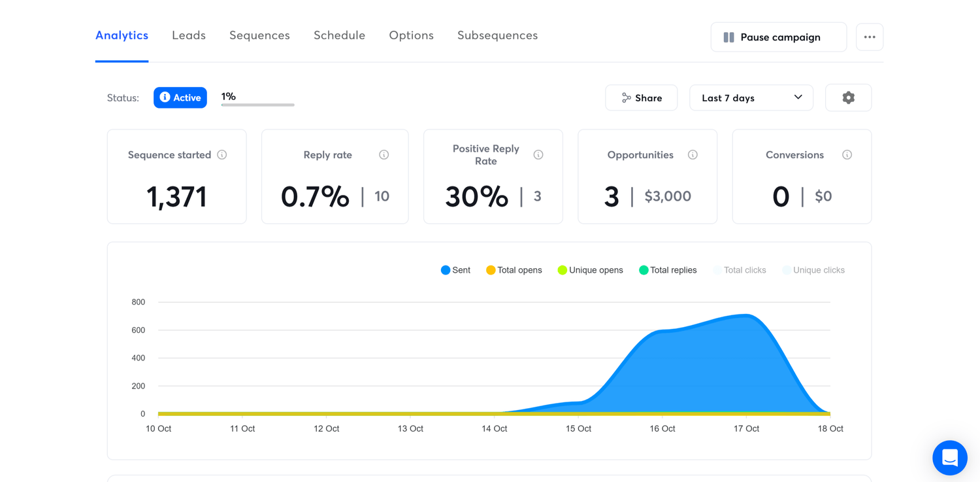Image resolution: width=980 pixels, height=482 pixels.
Task: Click the Pause campaign button
Action: [778, 37]
